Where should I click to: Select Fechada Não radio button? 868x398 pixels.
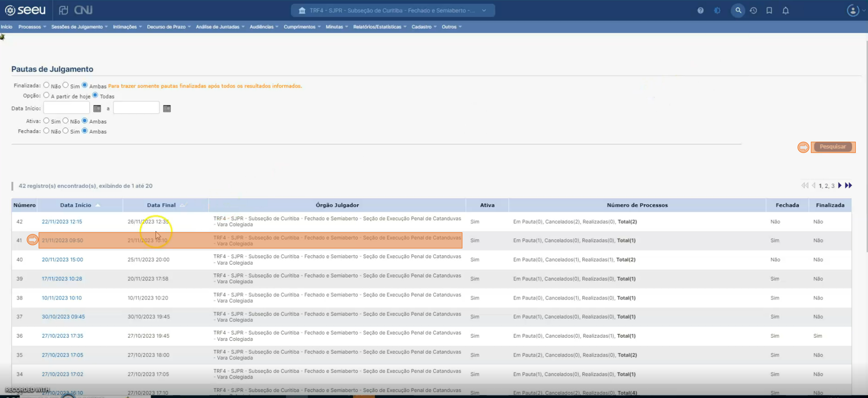tap(46, 131)
